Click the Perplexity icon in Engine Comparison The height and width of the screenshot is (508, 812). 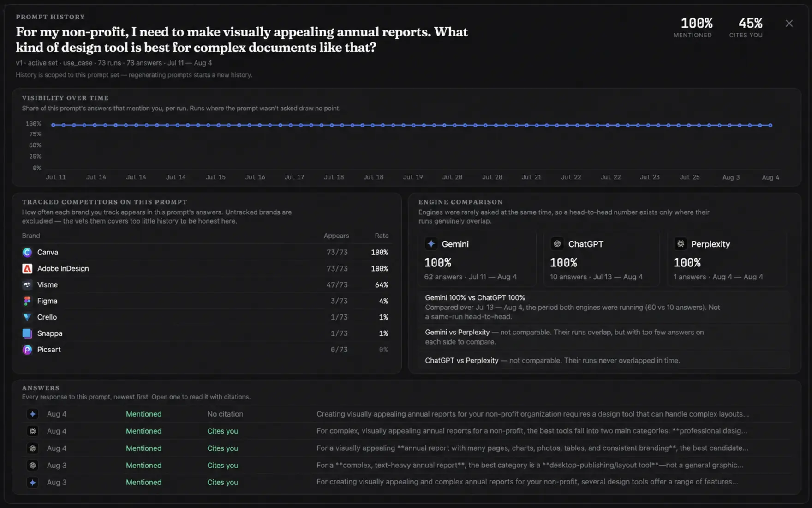[681, 243]
